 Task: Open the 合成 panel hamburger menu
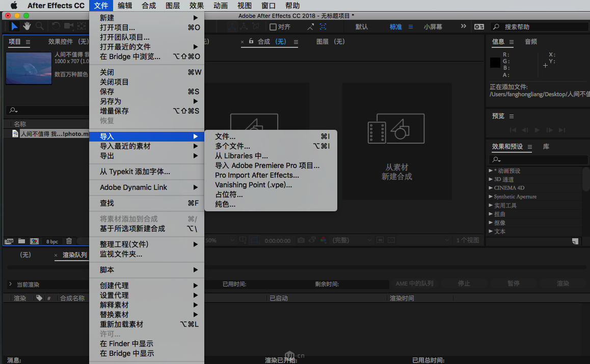[x=296, y=42]
